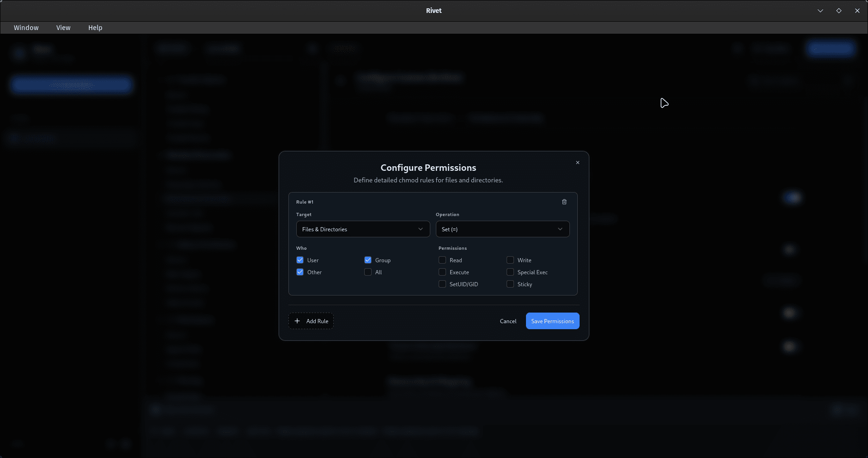The height and width of the screenshot is (458, 868).
Task: Enable the All checkbox
Action: 368,272
